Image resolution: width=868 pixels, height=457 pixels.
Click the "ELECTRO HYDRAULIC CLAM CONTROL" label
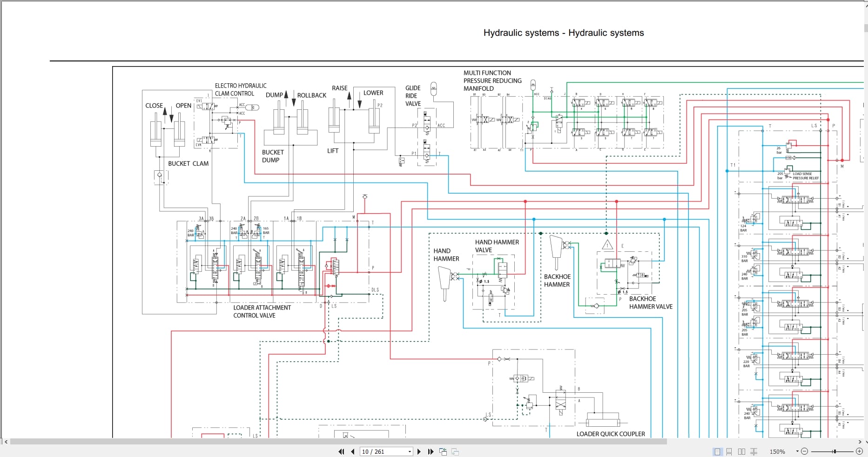(241, 89)
